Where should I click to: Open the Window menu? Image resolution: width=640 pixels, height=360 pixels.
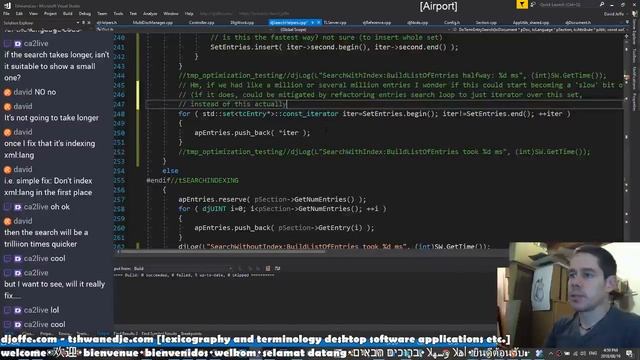coord(171,13)
